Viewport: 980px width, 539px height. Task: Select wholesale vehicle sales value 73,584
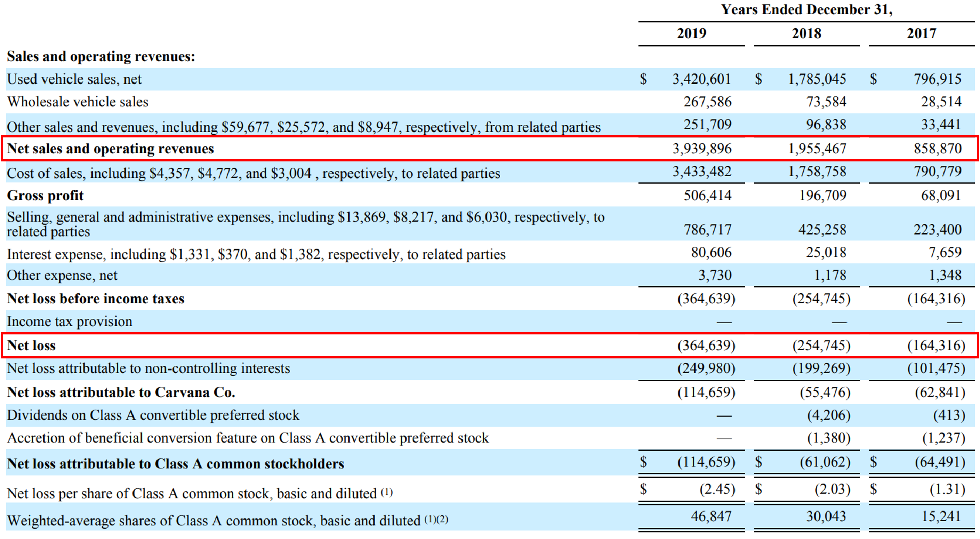tap(826, 102)
